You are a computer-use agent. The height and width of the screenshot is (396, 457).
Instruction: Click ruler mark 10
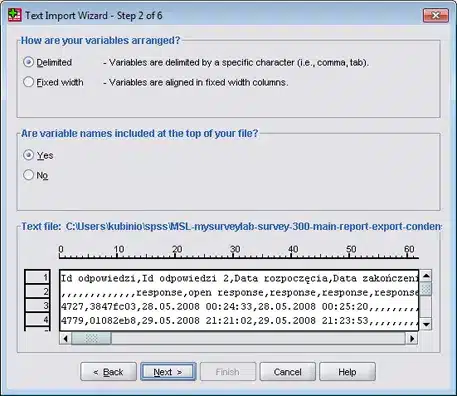click(118, 249)
